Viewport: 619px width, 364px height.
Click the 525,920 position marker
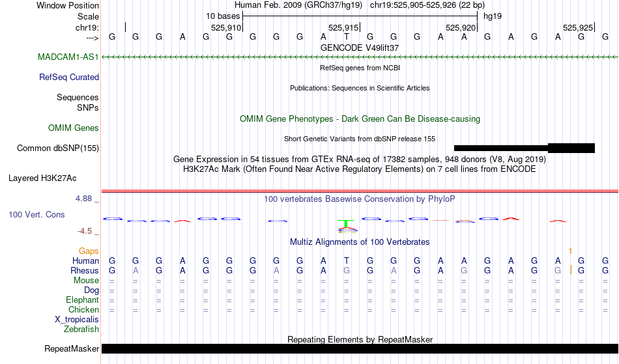pyautogui.click(x=461, y=27)
